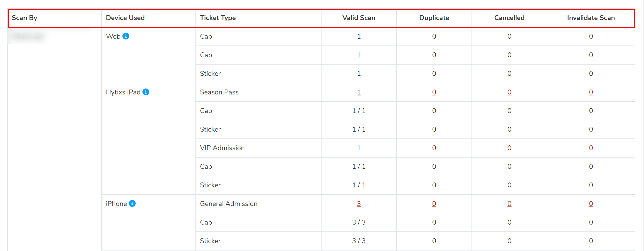Image resolution: width=644 pixels, height=251 pixels.
Task: Open VIP Admission invalidate scan link
Action: [x=591, y=148]
